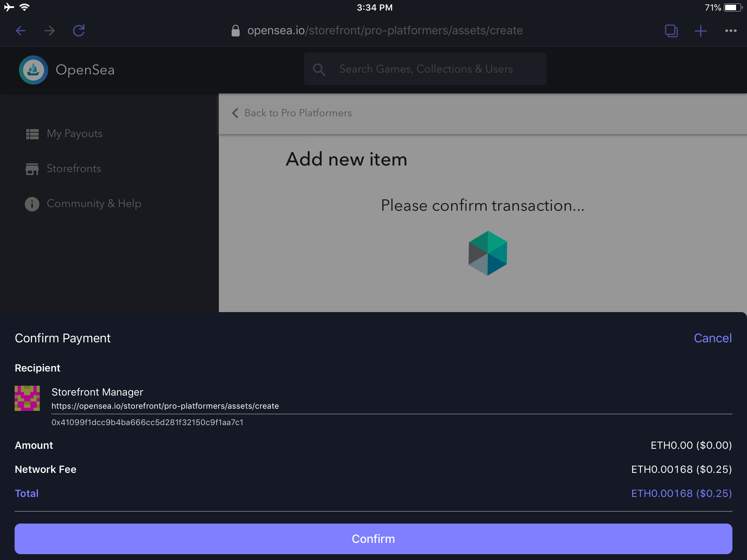
Task: Click the padlock security icon
Action: [236, 31]
